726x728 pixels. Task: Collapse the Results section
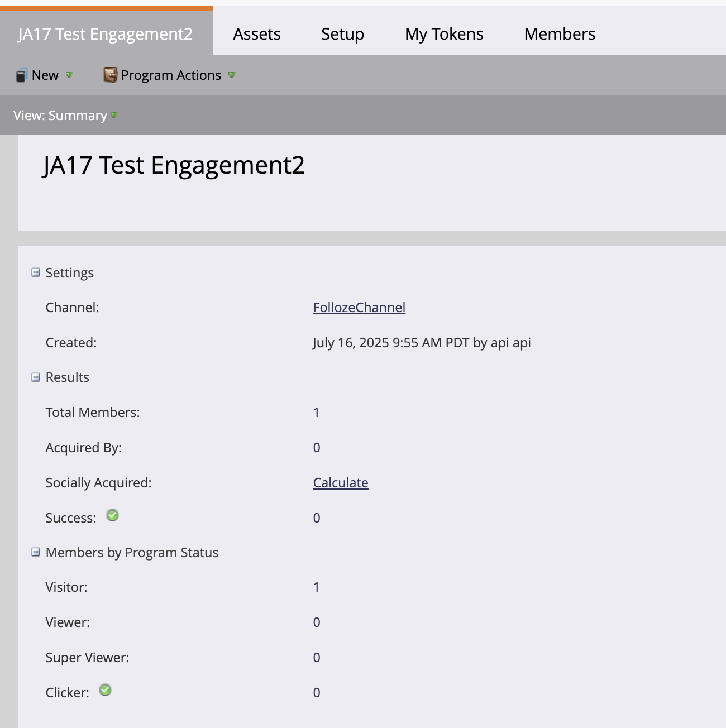[36, 377]
